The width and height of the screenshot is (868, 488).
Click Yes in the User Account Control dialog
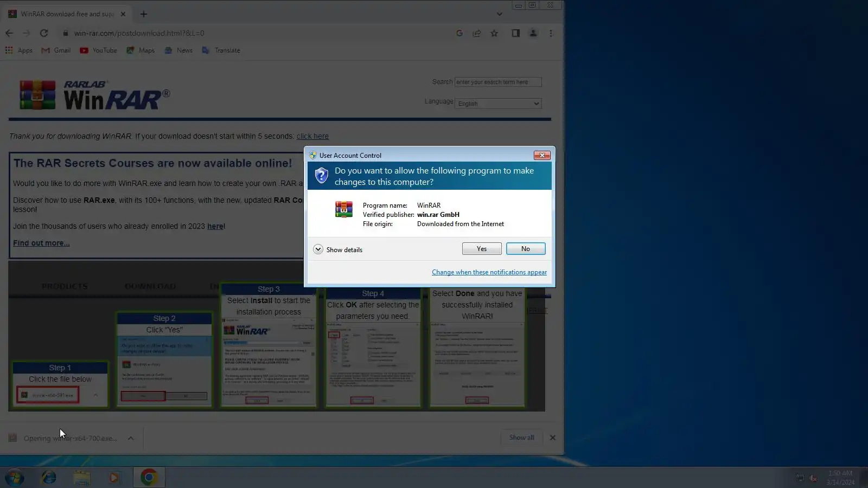pyautogui.click(x=482, y=249)
